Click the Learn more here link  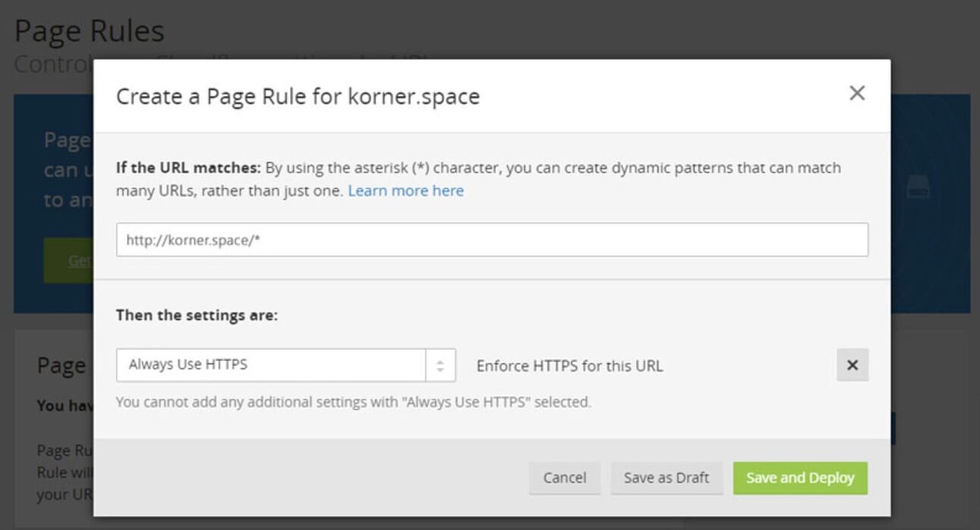pos(406,191)
